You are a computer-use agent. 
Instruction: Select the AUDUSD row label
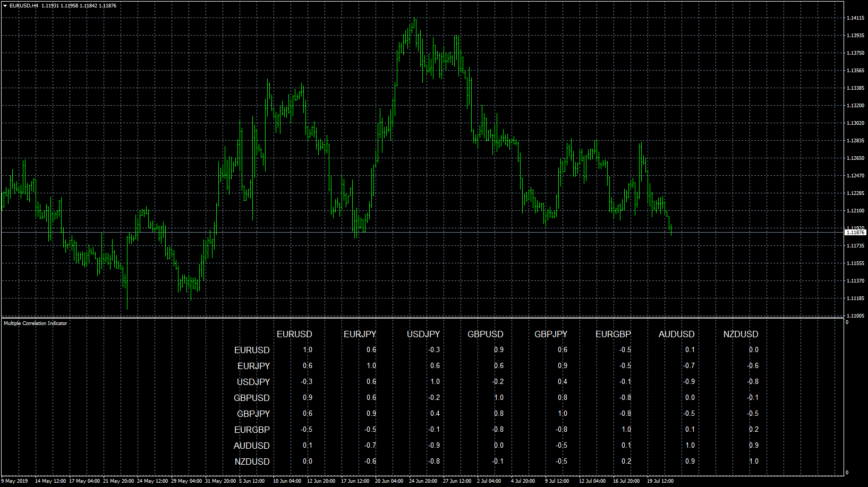tap(252, 446)
